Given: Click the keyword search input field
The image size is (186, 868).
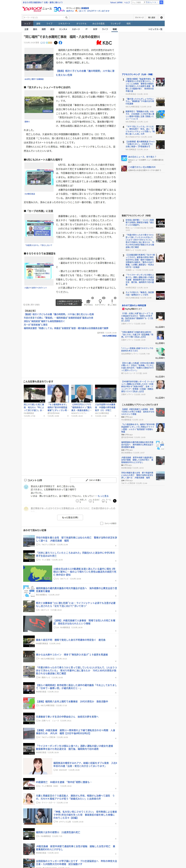Looking at the screenshot, I should (x=44, y=18).
